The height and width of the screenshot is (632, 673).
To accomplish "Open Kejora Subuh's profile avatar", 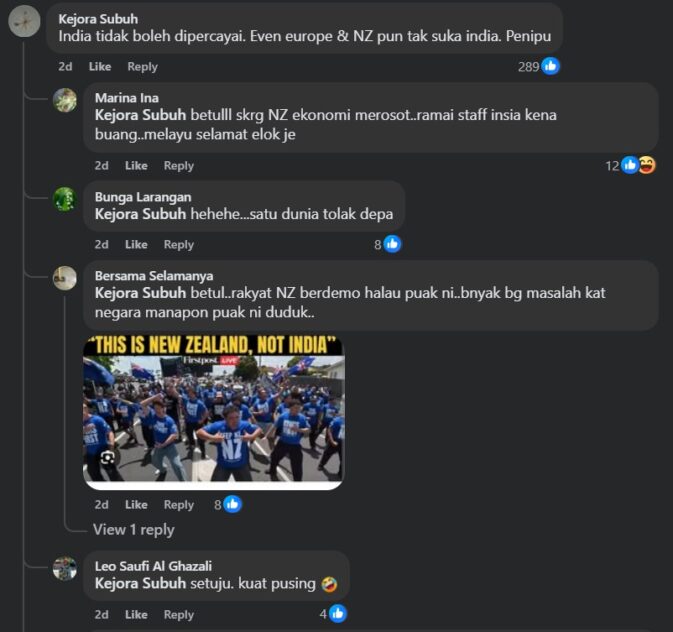I will tap(24, 21).
